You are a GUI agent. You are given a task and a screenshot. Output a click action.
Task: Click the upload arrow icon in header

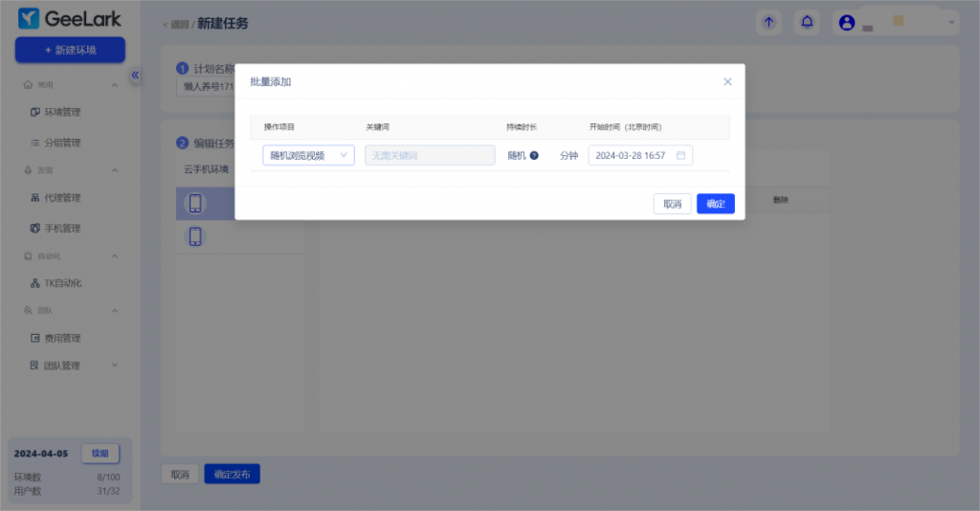pos(768,22)
